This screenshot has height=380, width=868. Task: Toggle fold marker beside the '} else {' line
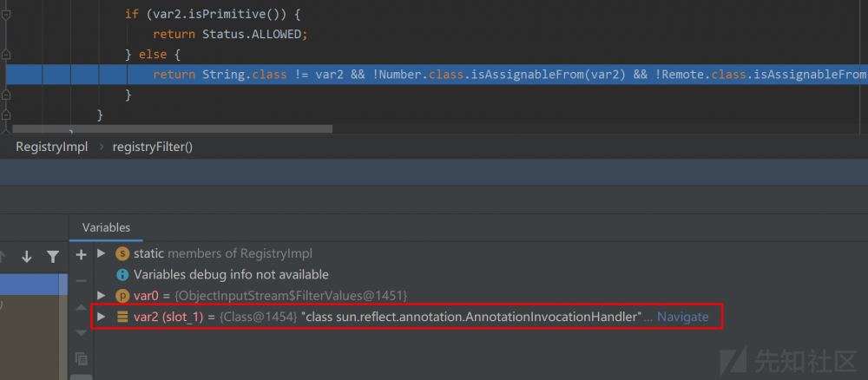(6, 55)
